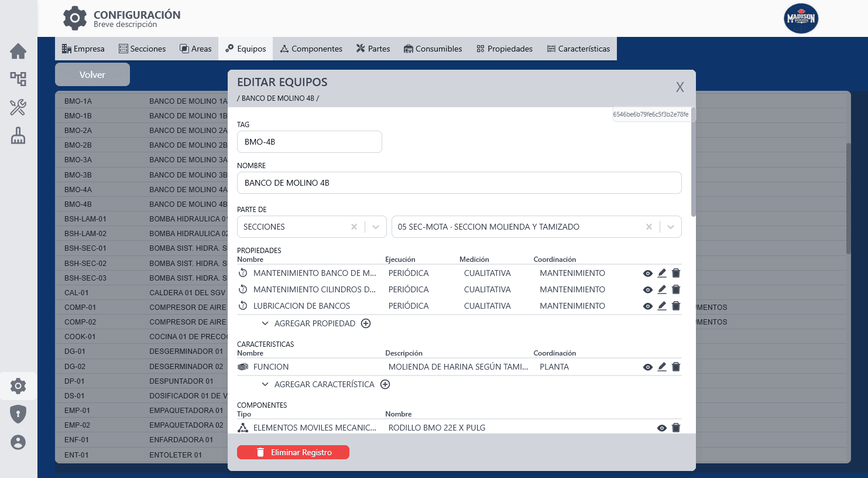The width and height of the screenshot is (868, 478).
Task: Show details of the FUNCION characteristic
Action: (x=647, y=367)
